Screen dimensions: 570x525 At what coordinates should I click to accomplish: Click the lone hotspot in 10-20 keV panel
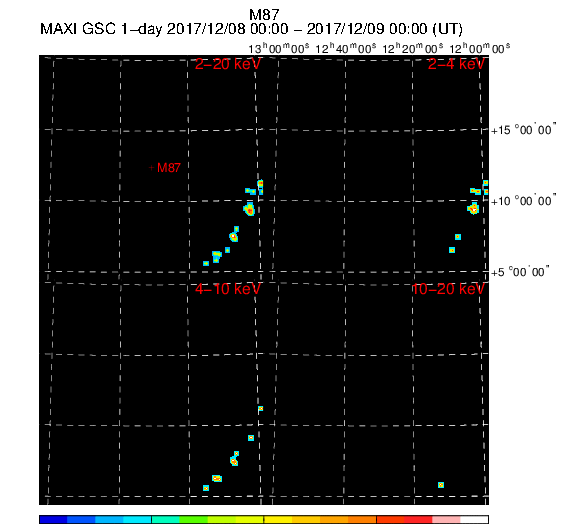click(441, 485)
